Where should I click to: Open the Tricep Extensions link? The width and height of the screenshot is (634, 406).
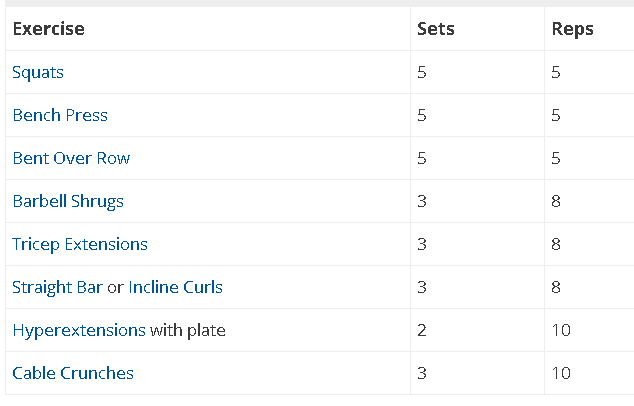click(x=80, y=244)
